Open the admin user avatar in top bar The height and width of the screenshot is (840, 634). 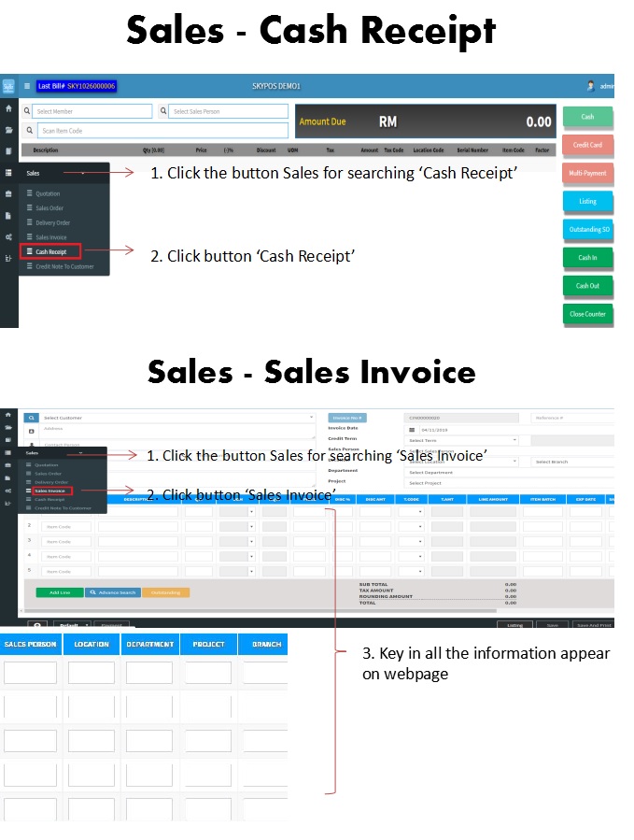tap(591, 86)
